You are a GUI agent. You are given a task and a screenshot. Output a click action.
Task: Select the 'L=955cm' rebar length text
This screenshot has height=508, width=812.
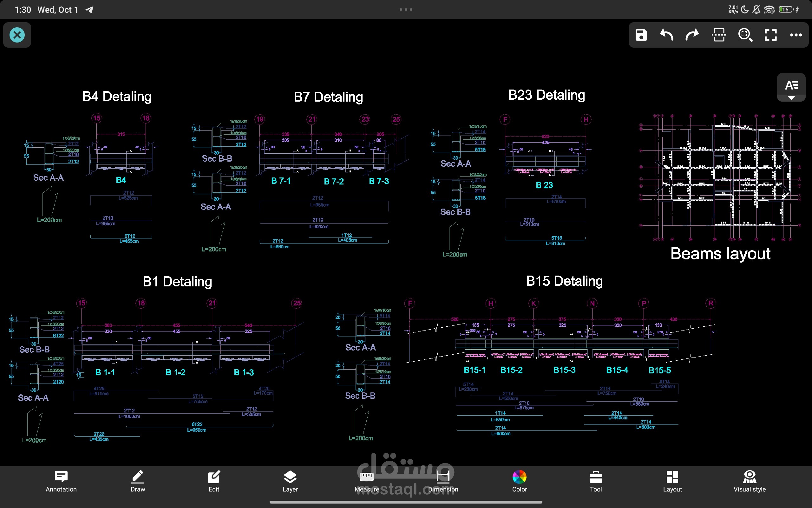click(319, 204)
